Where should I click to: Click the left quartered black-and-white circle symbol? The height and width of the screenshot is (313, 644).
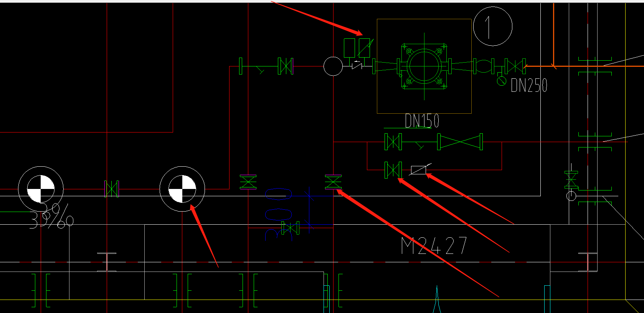point(41,189)
